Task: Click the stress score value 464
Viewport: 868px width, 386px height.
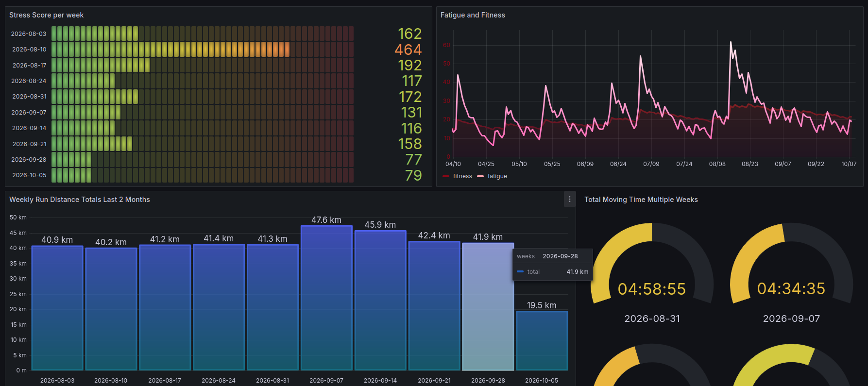Action: click(x=408, y=50)
